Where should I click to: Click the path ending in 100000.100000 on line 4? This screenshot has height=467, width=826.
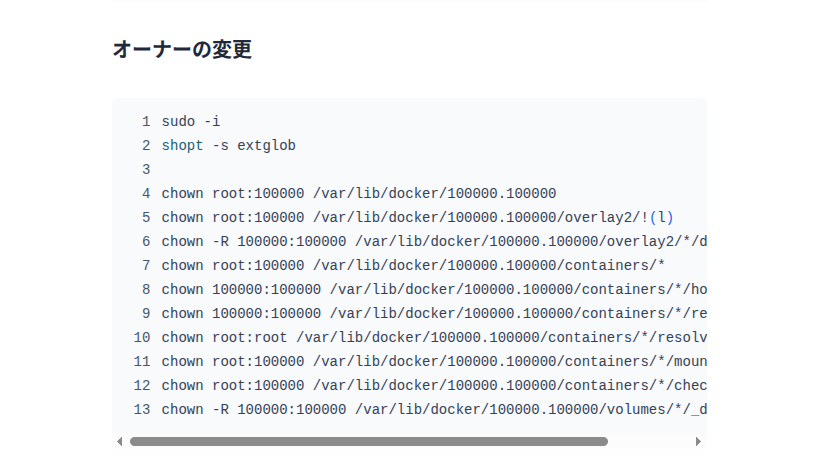(434, 194)
